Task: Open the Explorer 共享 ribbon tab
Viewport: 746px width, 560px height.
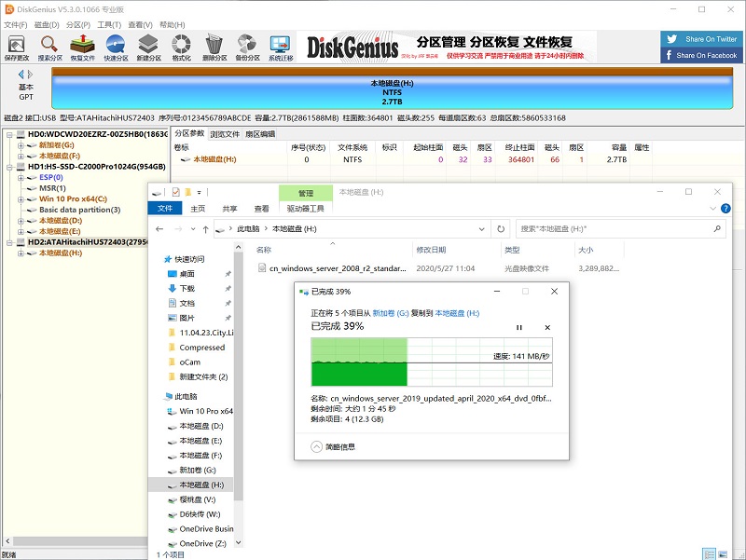Action: [x=229, y=209]
